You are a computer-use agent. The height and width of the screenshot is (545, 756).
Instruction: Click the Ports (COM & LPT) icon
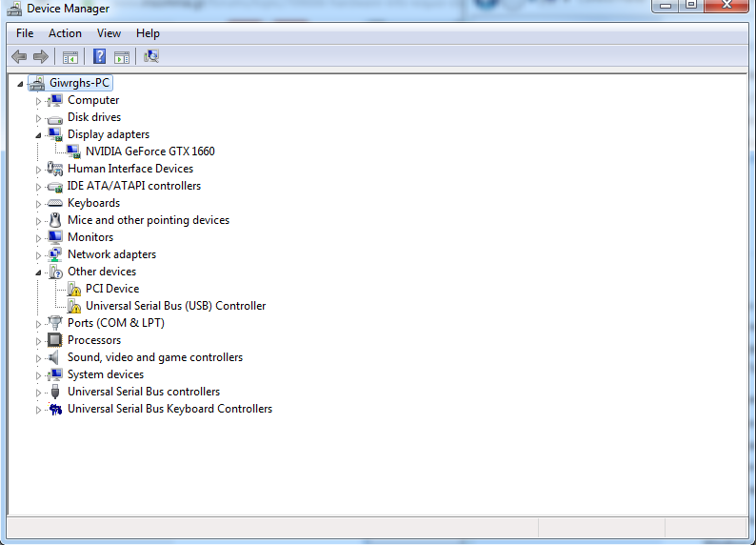coord(55,323)
